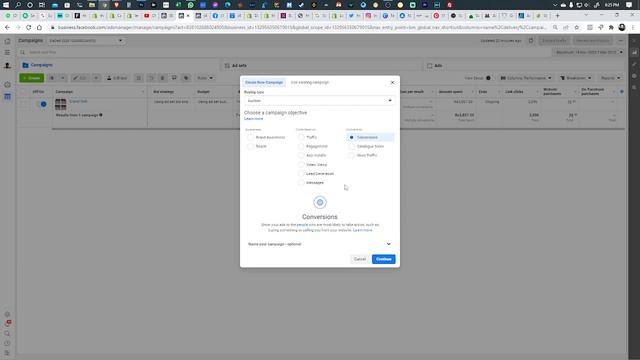Expand the Name your campaign section
The width and height of the screenshot is (640, 360).
(x=320, y=244)
